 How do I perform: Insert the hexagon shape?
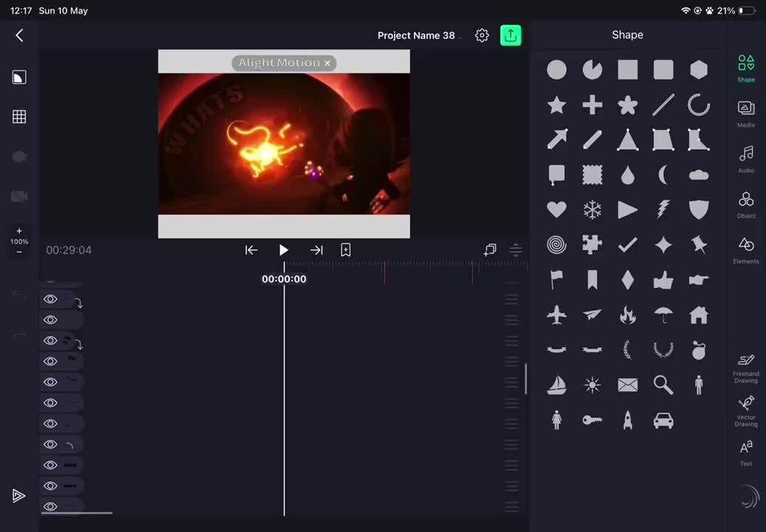tap(699, 69)
